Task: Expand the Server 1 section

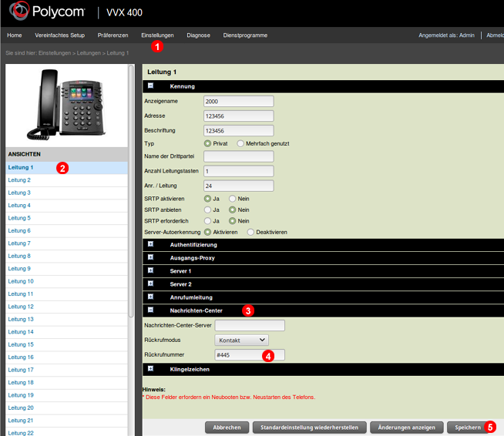Action: tap(150, 270)
